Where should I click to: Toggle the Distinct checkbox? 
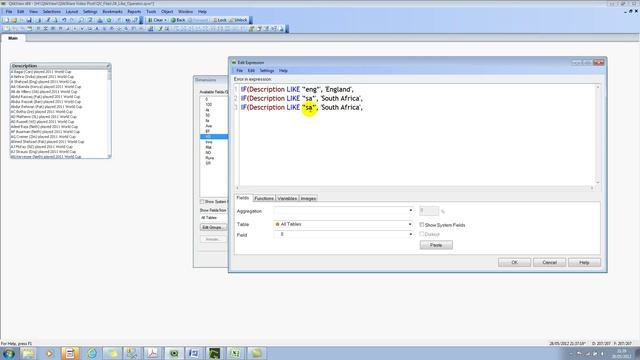[422, 234]
